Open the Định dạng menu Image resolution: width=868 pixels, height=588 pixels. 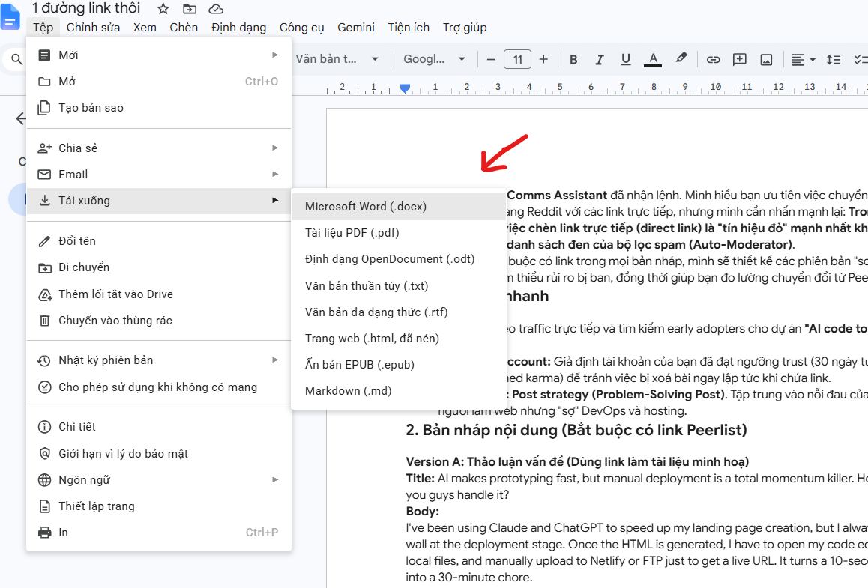tap(238, 28)
